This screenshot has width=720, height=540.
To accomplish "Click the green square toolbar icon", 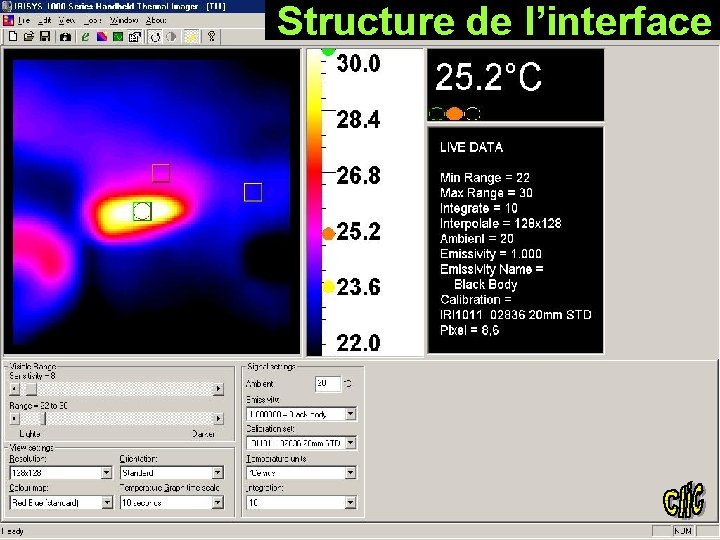I will [x=118, y=37].
